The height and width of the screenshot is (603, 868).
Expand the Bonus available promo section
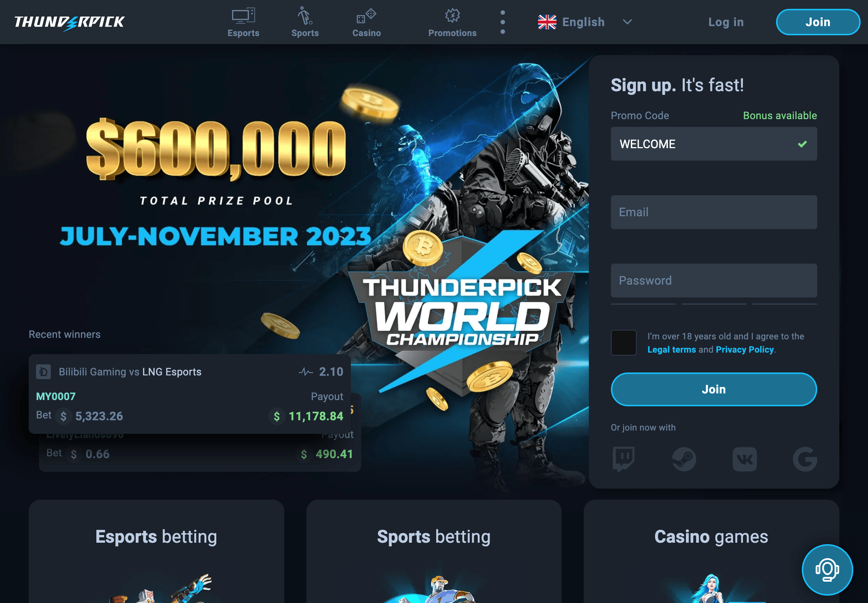(780, 115)
